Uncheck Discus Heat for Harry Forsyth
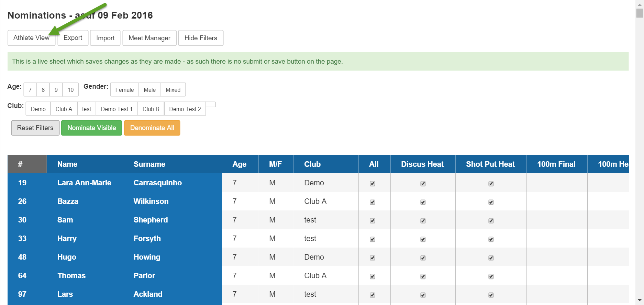The height and width of the screenshot is (305, 644). coord(423,239)
